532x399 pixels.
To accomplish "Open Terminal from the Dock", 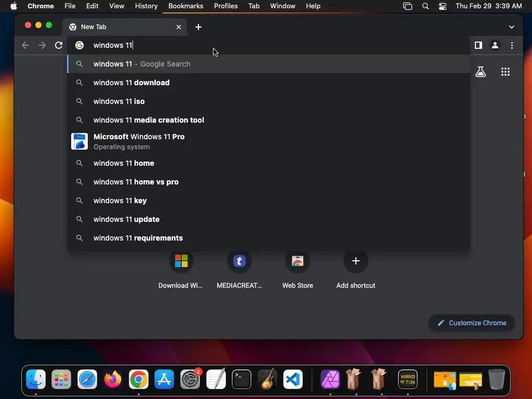I will pos(241,379).
